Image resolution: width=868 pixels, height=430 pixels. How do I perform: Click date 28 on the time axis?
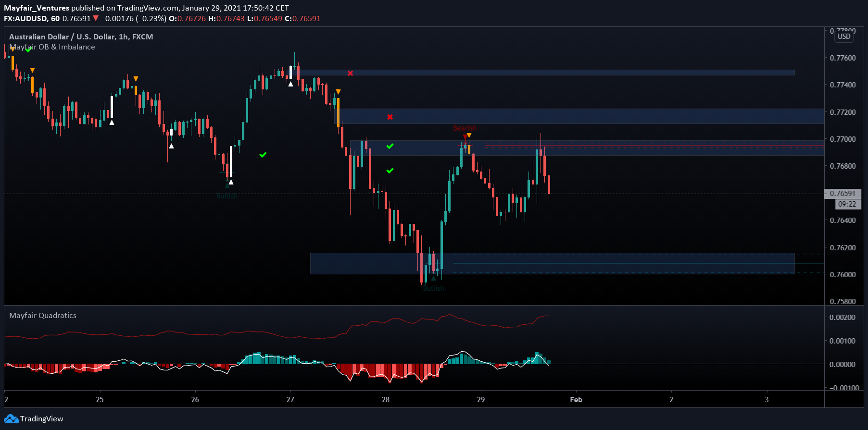pyautogui.click(x=386, y=400)
